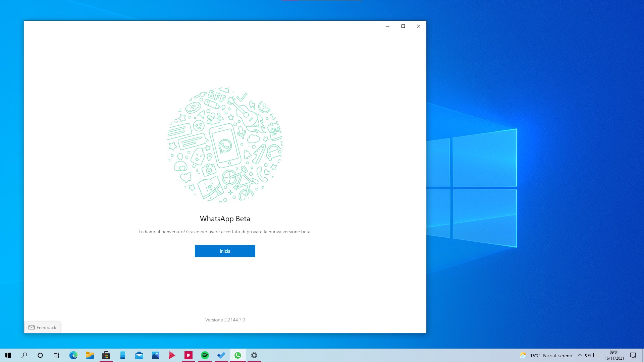644x362 pixels.
Task: Open Microsoft Edge browser icon
Action: (73, 355)
